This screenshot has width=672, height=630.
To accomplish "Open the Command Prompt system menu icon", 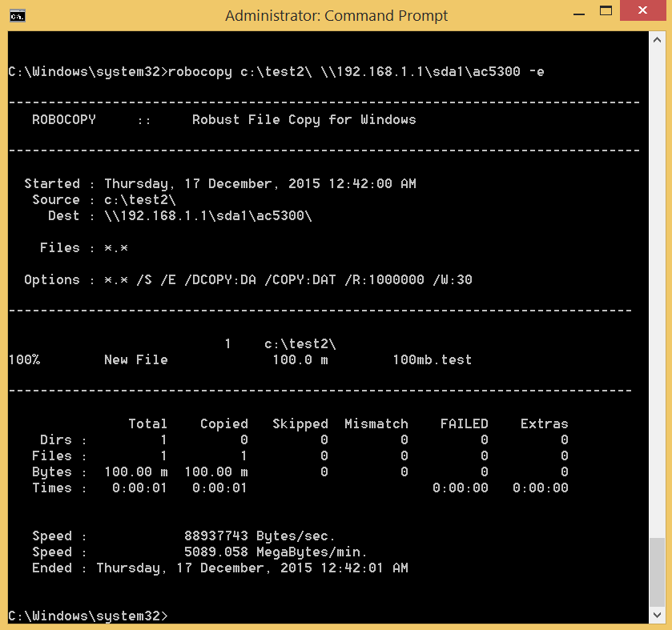I will click(x=14, y=15).
